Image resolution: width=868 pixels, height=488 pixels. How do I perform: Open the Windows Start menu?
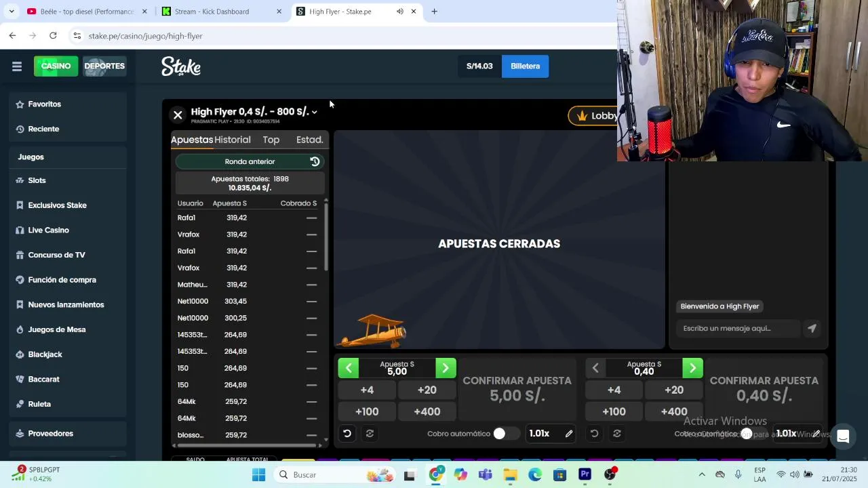pos(258,475)
